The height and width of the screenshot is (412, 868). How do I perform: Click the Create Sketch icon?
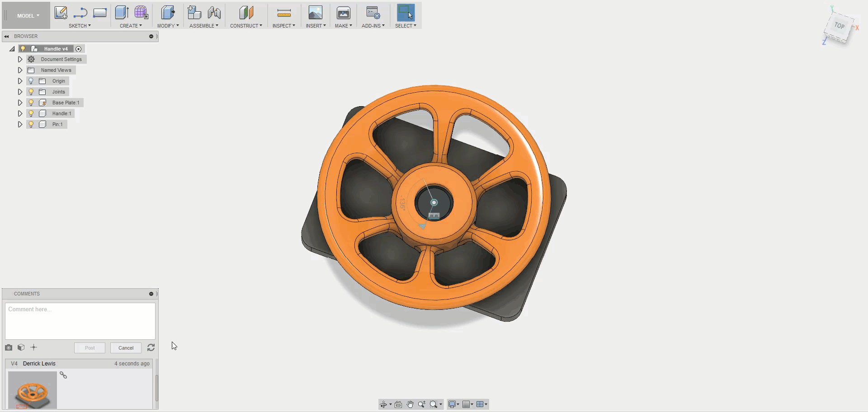[x=61, y=13]
